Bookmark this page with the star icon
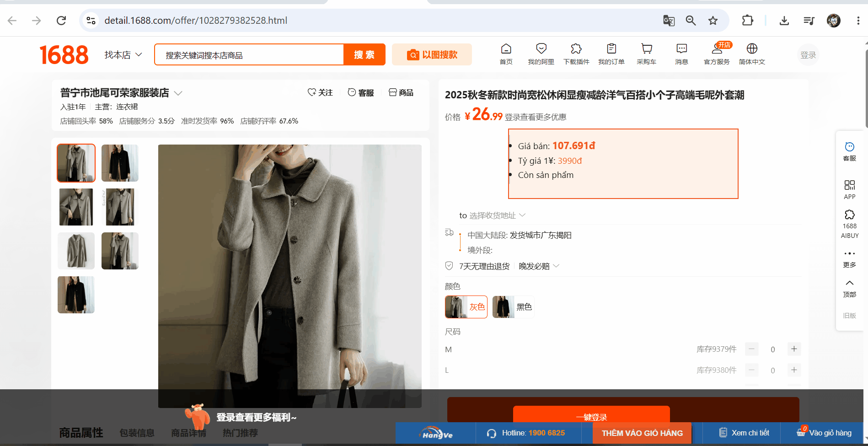The height and width of the screenshot is (446, 868). (x=713, y=21)
